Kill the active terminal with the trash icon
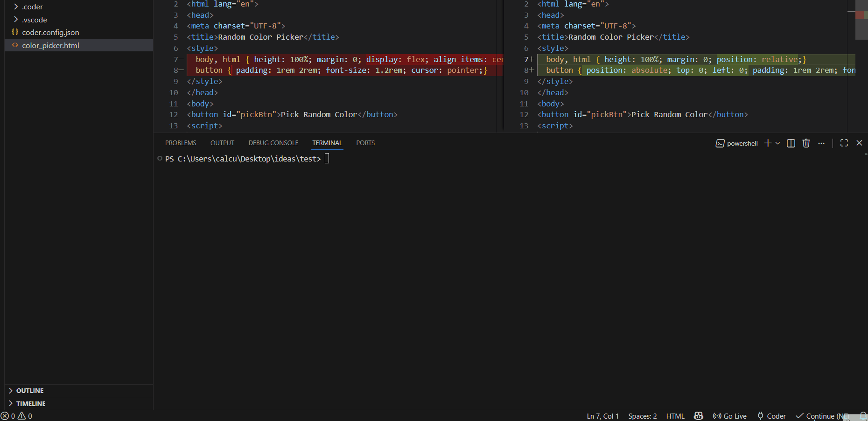This screenshot has width=868, height=421. [806, 143]
